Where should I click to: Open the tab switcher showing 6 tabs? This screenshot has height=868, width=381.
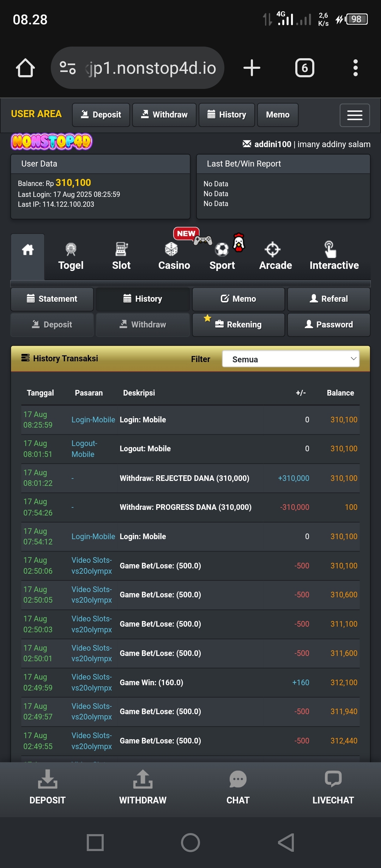coord(304,68)
